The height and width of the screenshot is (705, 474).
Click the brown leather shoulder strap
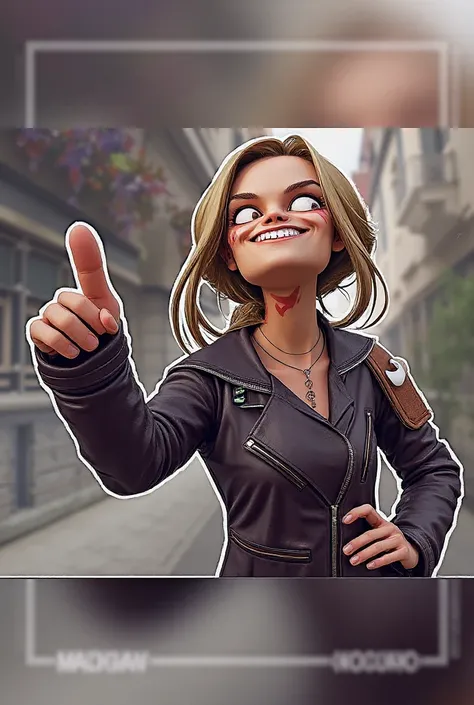[398, 385]
